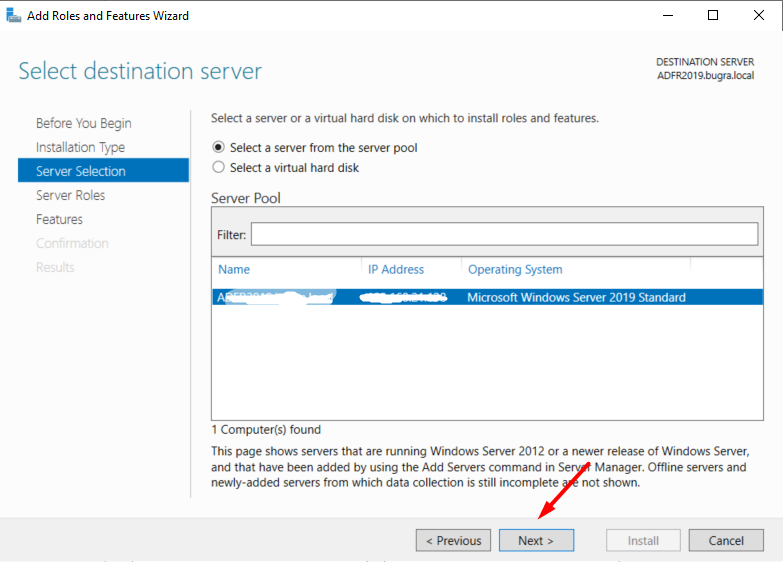Sort by Operating System column header
Screen dimensions: 783x562
coord(515,269)
